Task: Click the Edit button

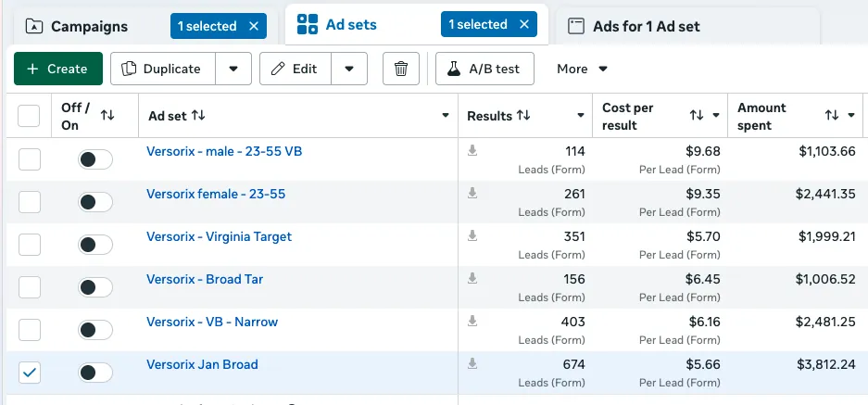Action: tap(296, 69)
